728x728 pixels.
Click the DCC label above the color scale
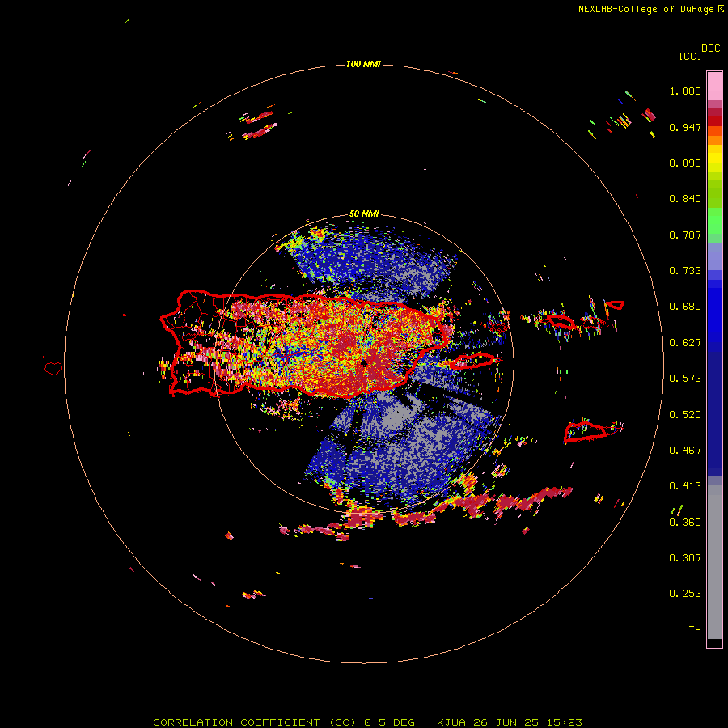711,49
